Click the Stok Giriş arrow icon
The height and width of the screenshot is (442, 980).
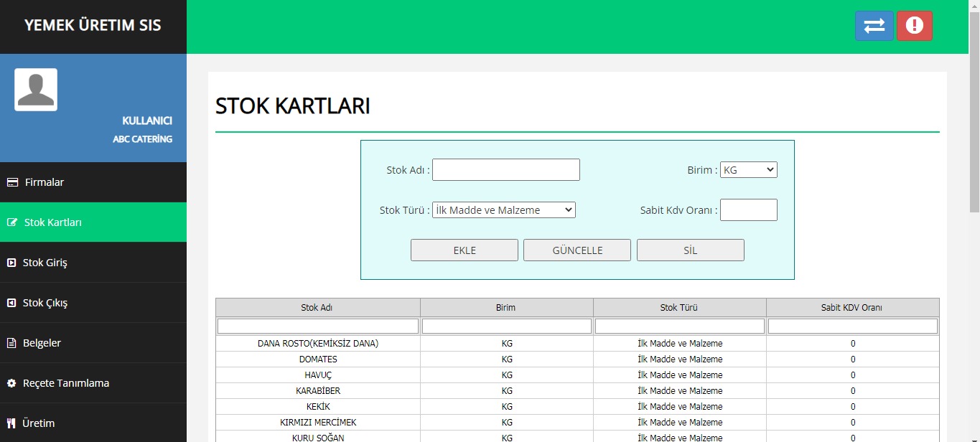click(11, 263)
